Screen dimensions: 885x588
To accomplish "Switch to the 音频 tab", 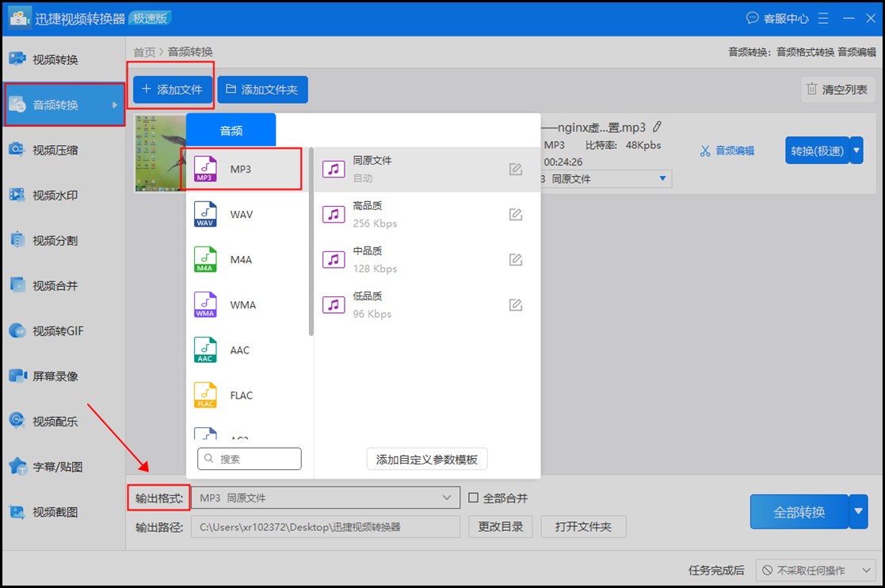I will (x=231, y=131).
